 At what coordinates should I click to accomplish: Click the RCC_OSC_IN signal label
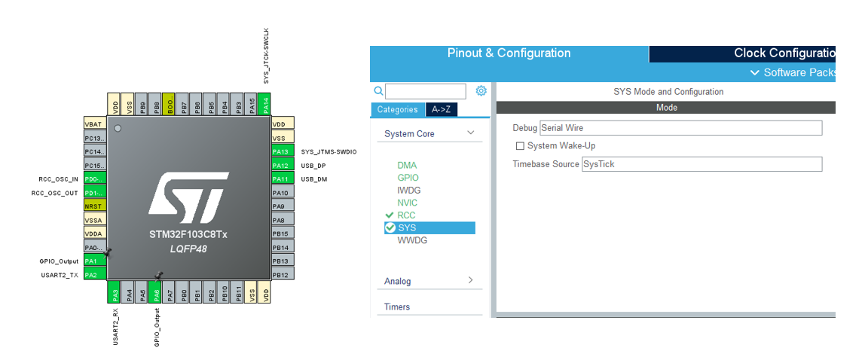pyautogui.click(x=58, y=179)
